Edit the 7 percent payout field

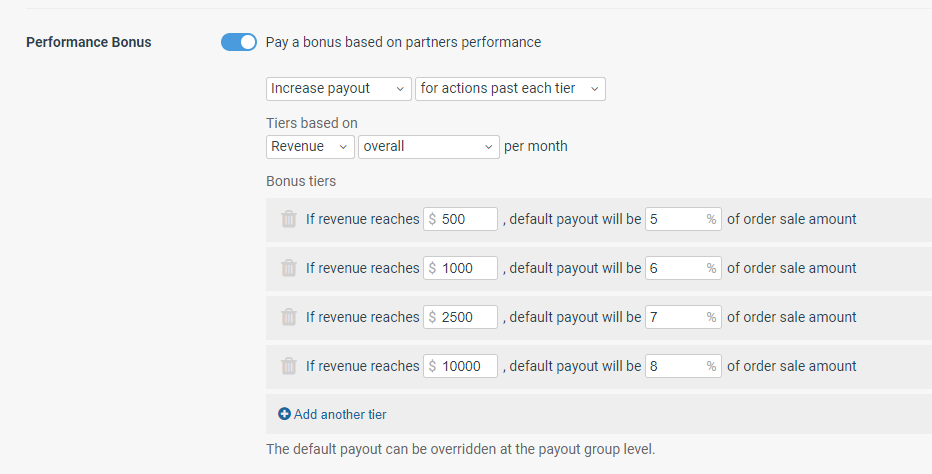pyautogui.click(x=683, y=317)
